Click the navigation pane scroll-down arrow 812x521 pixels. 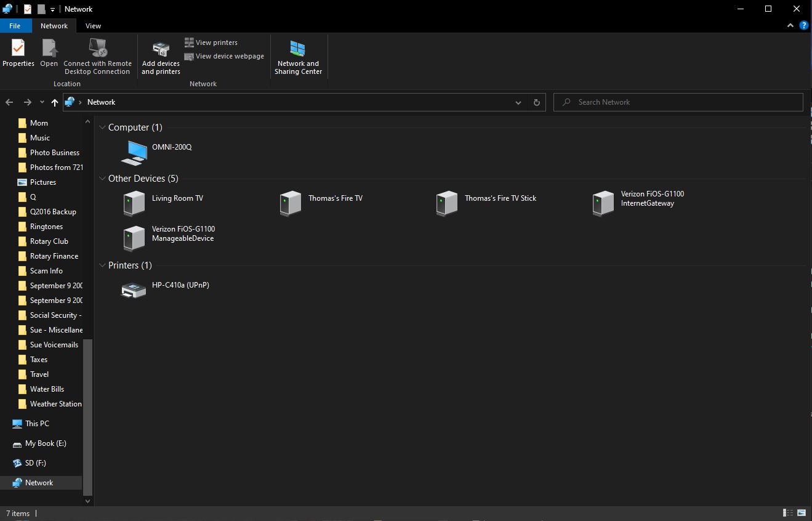pyautogui.click(x=87, y=501)
